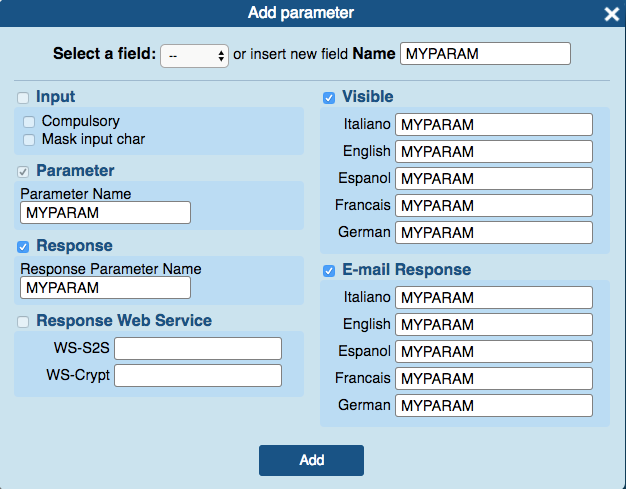The image size is (626, 489).
Task: Enable Response Web Service checkbox
Action: [23, 322]
